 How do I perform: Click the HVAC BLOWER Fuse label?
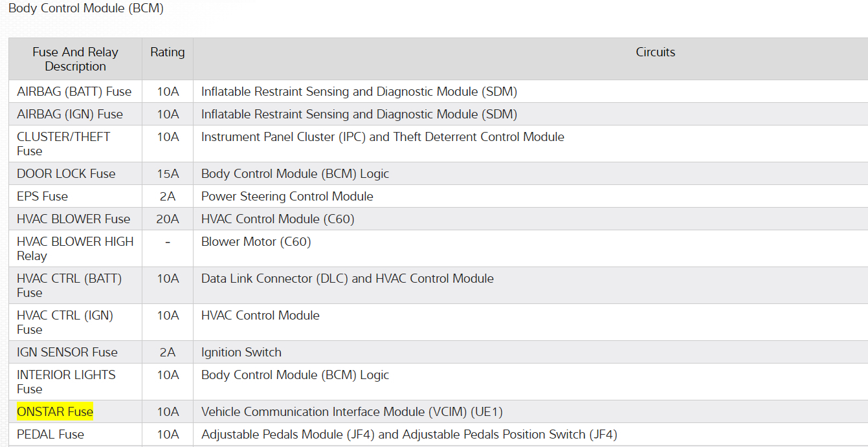point(73,219)
